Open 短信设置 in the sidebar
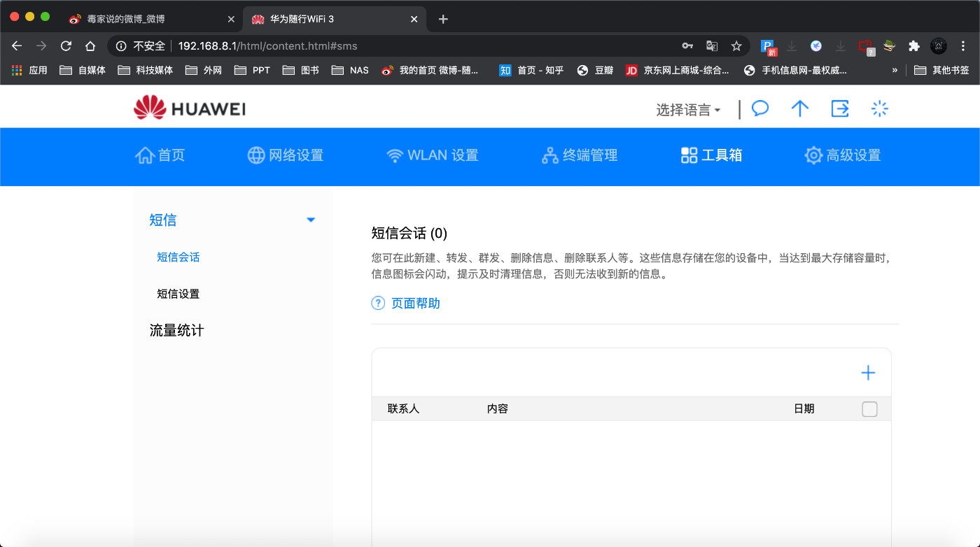Image resolution: width=980 pixels, height=547 pixels. pos(176,294)
